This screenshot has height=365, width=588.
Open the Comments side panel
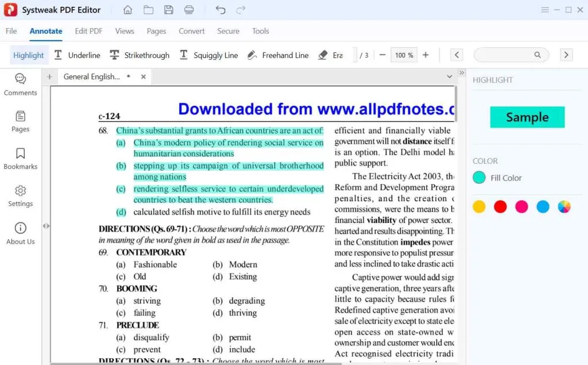[x=20, y=84]
